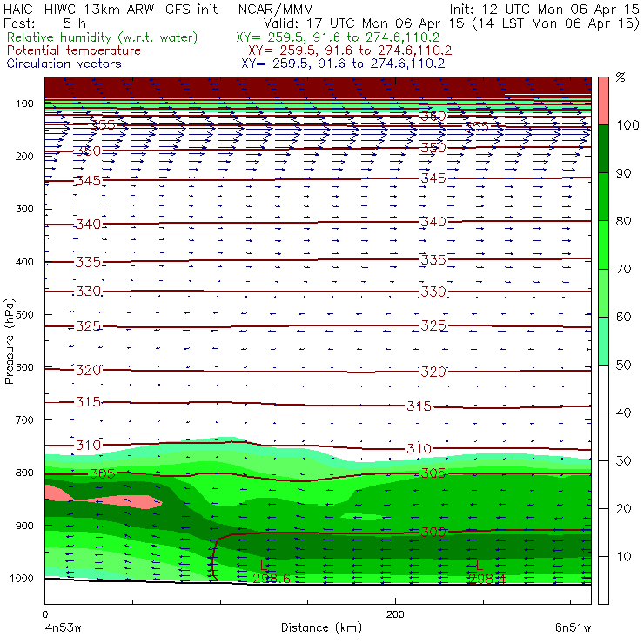Screen dimensions: 644x644
Task: Click the '900' pressure tick label
Action: coord(24,526)
